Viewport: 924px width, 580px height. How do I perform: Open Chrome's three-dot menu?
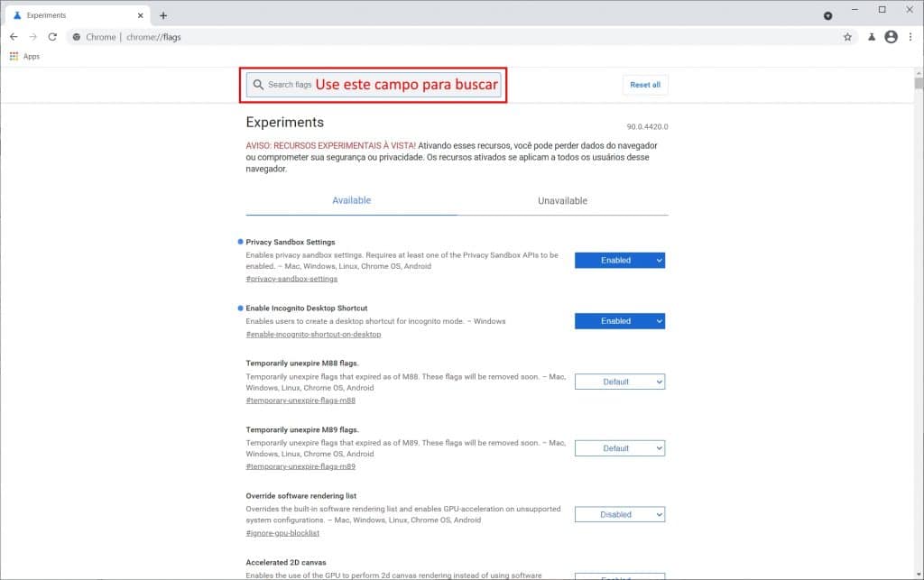[910, 36]
